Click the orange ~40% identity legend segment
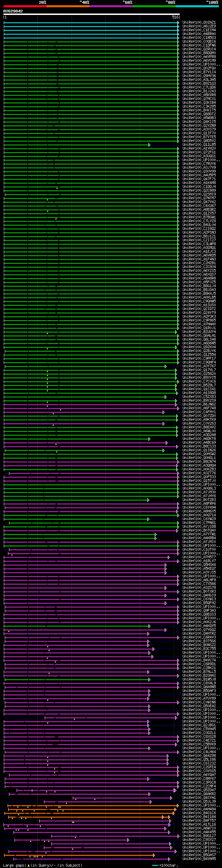The height and width of the screenshot is (868, 222). coord(68,6)
